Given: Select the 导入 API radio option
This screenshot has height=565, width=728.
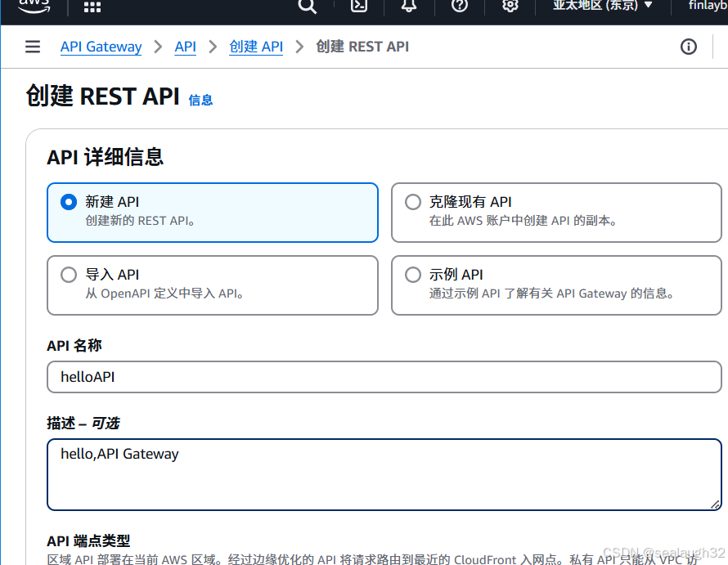Looking at the screenshot, I should (69, 275).
